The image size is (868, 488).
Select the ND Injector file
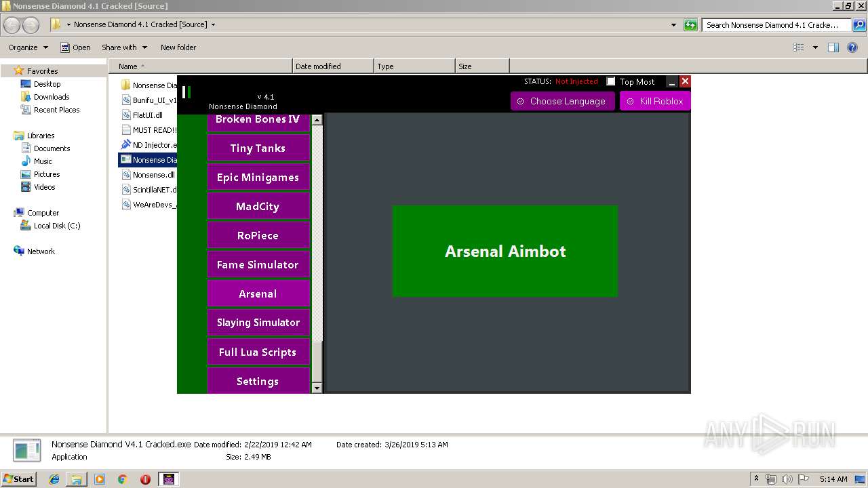pos(149,145)
